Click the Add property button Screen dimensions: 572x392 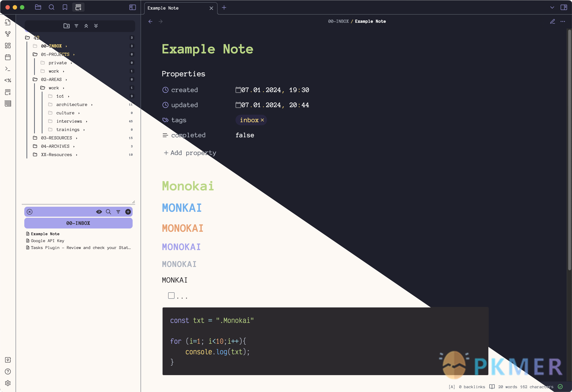pos(190,153)
